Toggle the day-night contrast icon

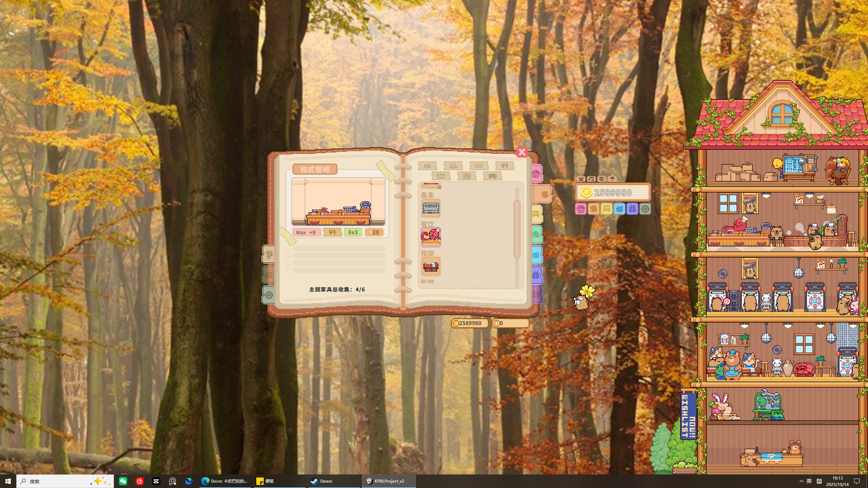[601, 179]
